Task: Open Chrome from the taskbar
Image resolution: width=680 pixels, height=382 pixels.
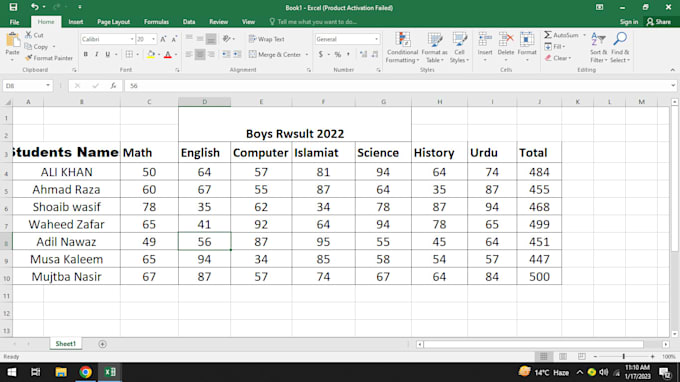Action: click(85, 372)
